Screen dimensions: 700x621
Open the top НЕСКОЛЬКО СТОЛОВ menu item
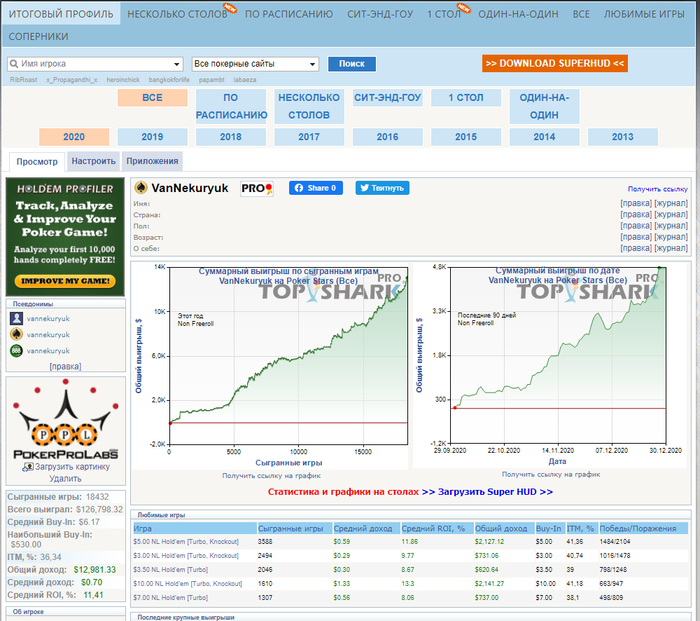pyautogui.click(x=177, y=14)
